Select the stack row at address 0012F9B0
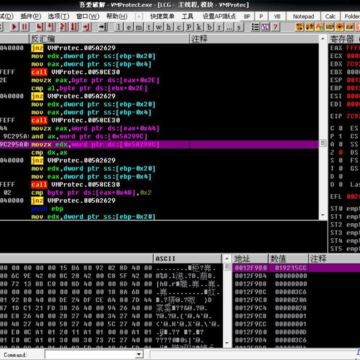This screenshot has height=360, width=360. click(x=296, y=268)
